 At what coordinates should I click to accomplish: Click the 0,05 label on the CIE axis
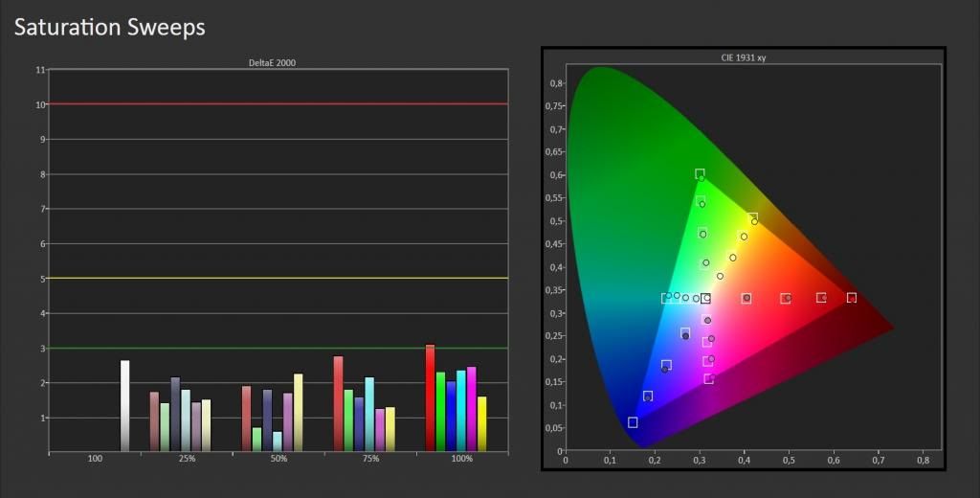(x=556, y=428)
